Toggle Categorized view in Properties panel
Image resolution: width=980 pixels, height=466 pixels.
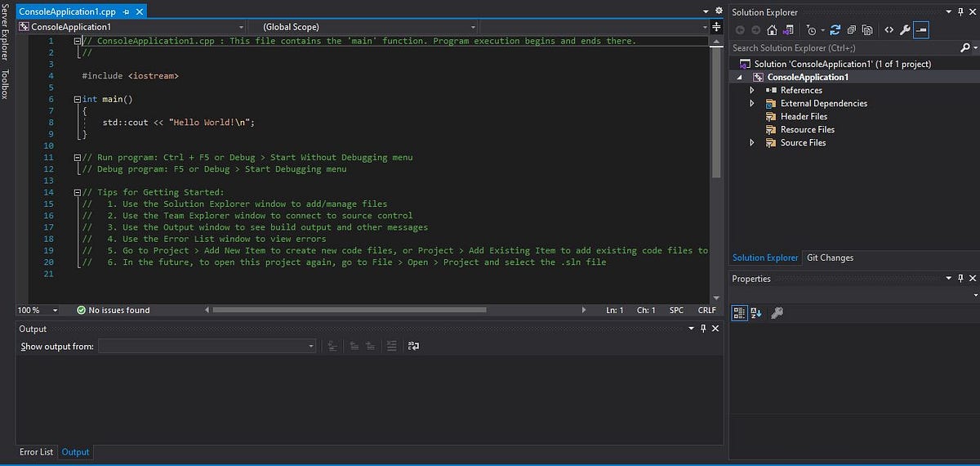point(739,312)
